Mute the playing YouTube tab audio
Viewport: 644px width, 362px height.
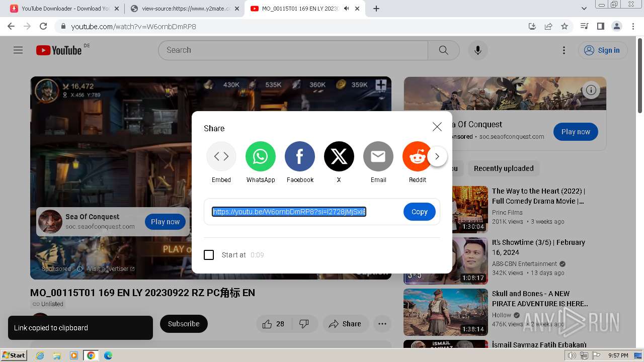pos(346,9)
